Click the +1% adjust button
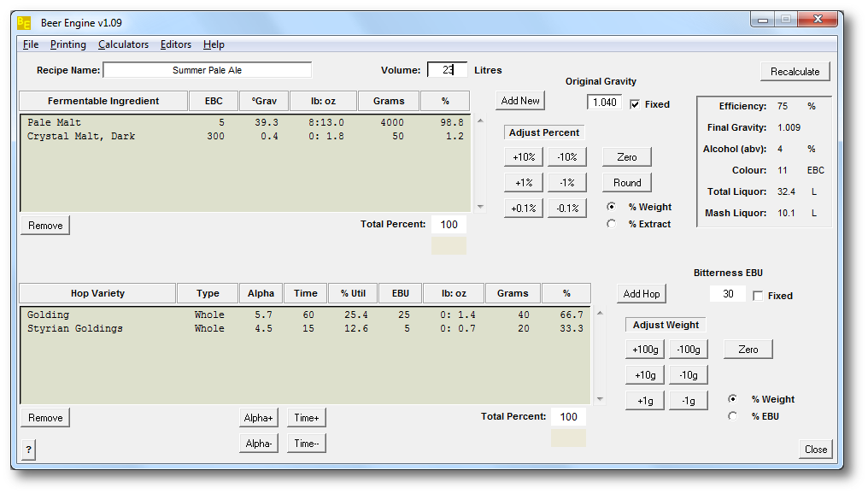 click(524, 183)
